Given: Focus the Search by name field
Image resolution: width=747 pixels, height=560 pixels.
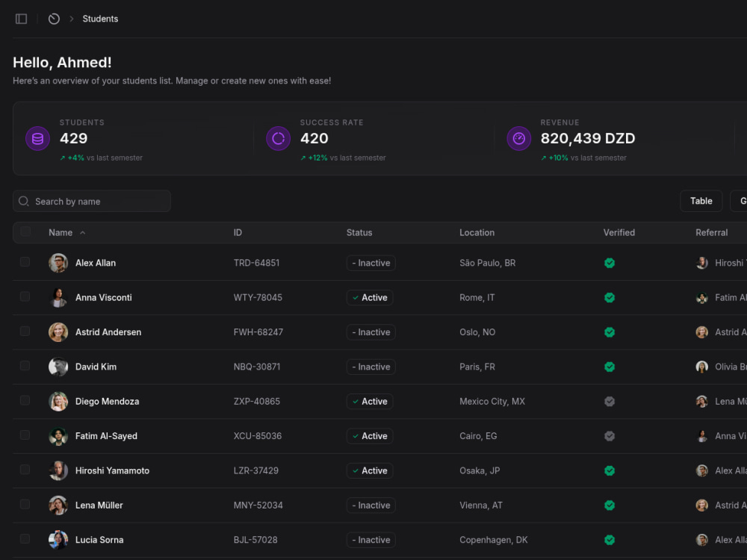Looking at the screenshot, I should click(x=91, y=201).
